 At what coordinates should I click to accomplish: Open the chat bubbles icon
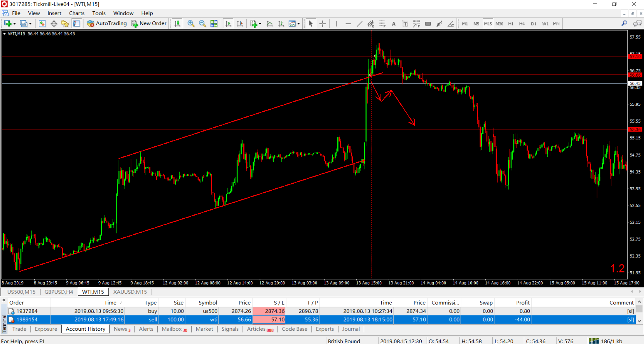[x=637, y=23]
